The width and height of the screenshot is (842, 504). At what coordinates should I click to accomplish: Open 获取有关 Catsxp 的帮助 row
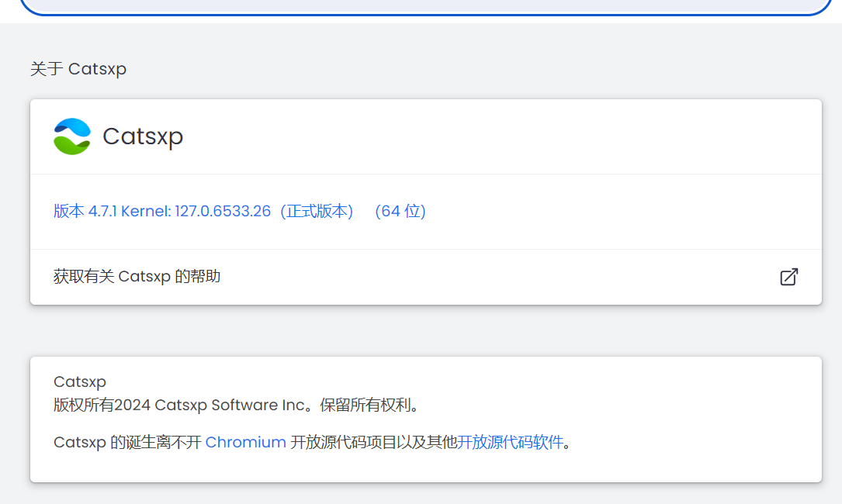click(426, 277)
